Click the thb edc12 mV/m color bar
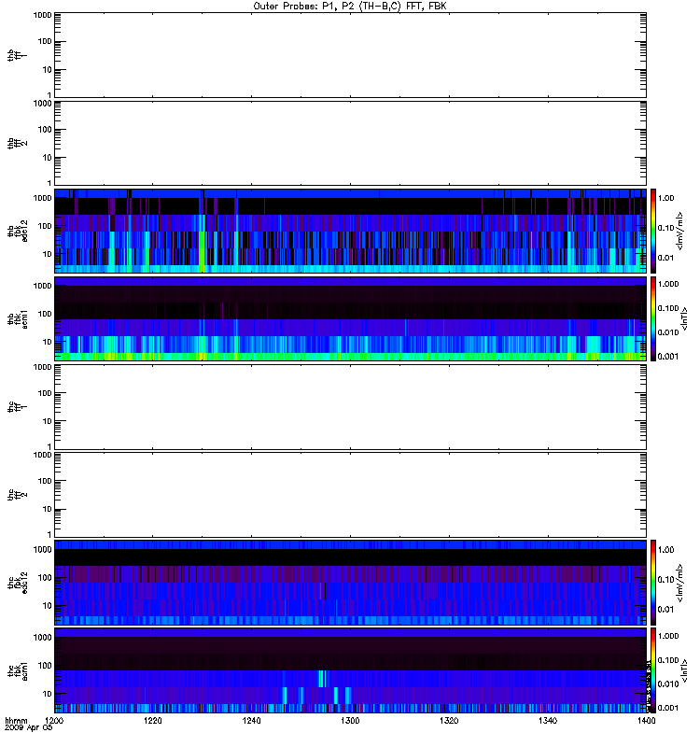 653,231
